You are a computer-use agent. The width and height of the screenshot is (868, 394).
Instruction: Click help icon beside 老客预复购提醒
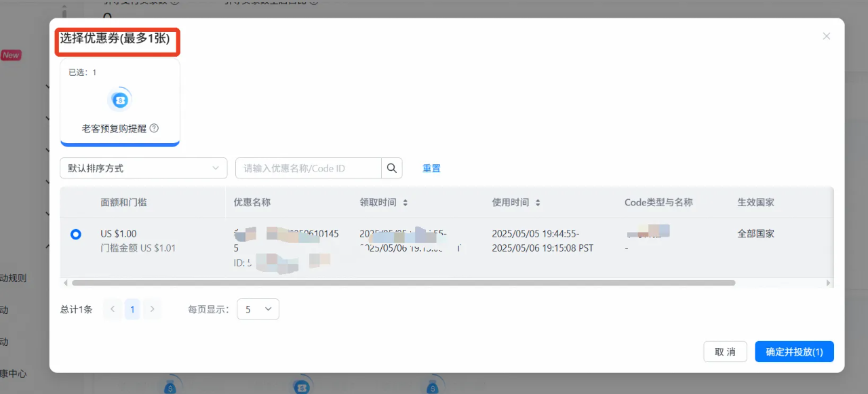point(154,128)
